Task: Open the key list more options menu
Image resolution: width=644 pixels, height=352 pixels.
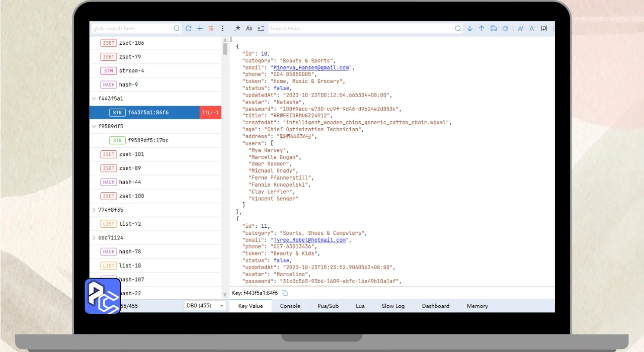Action: pos(223,29)
